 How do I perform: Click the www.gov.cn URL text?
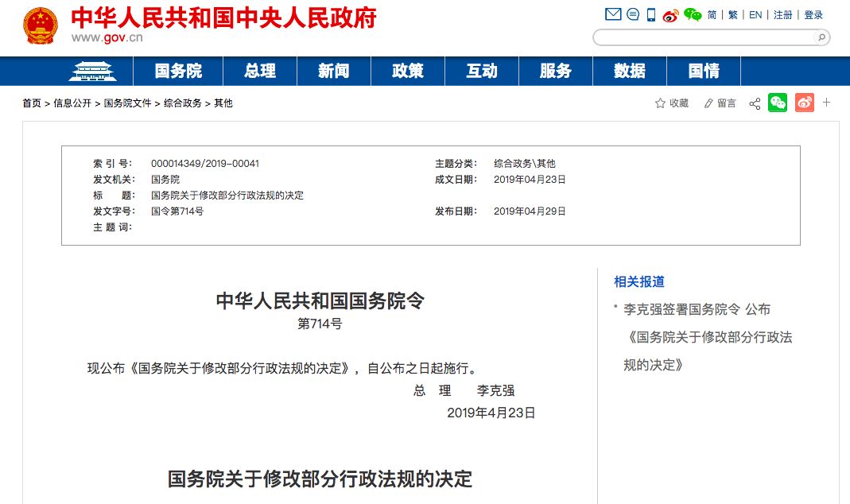(x=107, y=37)
